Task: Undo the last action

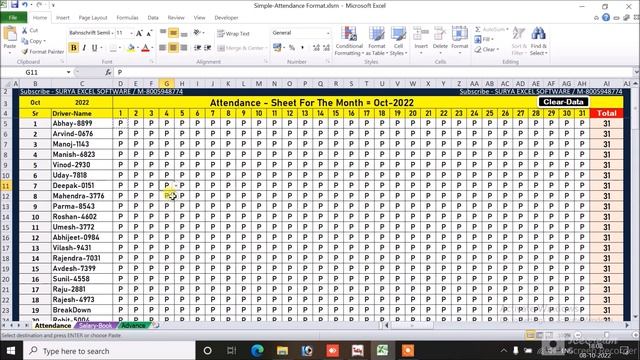Action: tap(25, 5)
